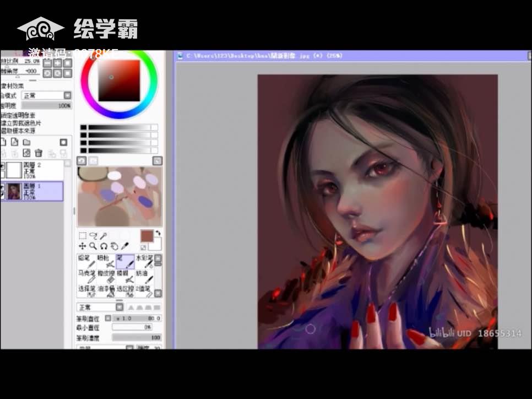
Task: Pick the third brush edge shape
Action: (x=148, y=308)
